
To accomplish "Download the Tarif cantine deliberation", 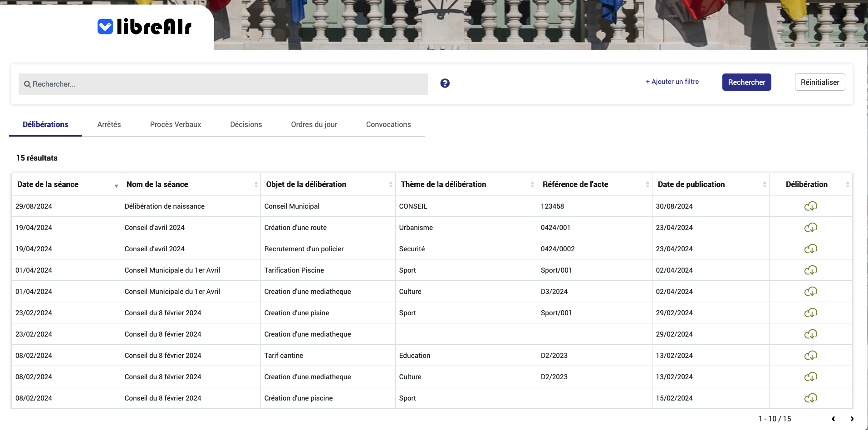I will tap(810, 356).
